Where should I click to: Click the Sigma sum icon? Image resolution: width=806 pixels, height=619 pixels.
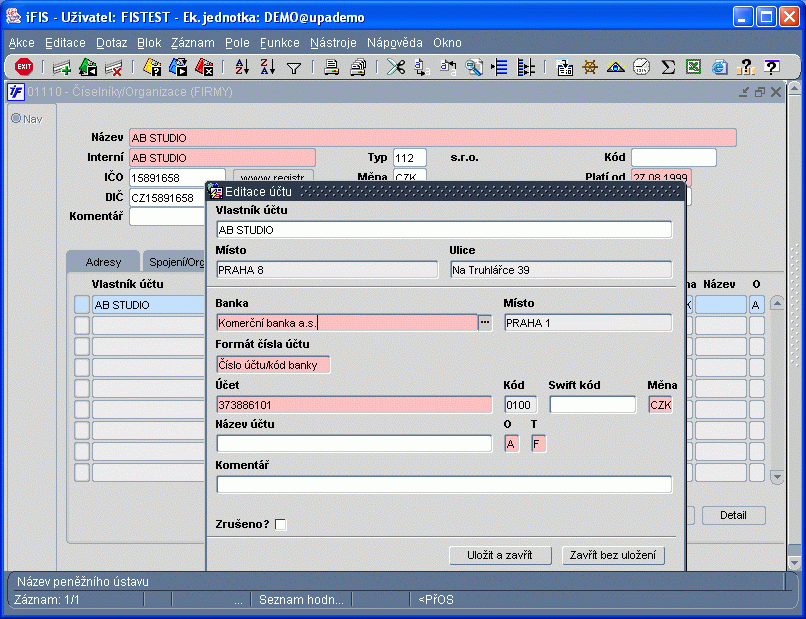click(x=668, y=67)
